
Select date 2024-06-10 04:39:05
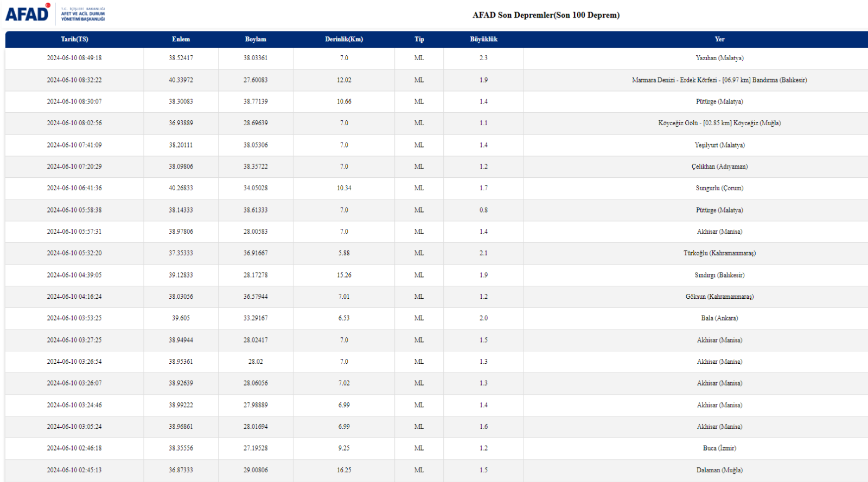point(74,275)
